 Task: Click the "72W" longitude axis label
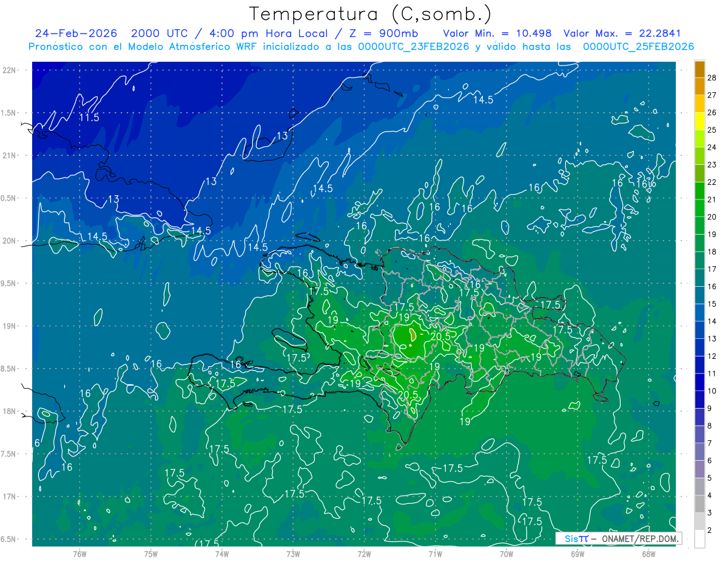364,554
